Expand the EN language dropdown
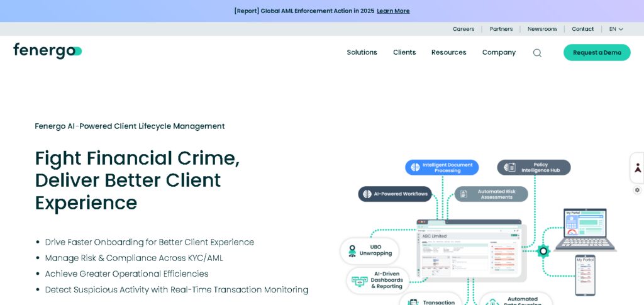644x305 pixels. tap(616, 29)
